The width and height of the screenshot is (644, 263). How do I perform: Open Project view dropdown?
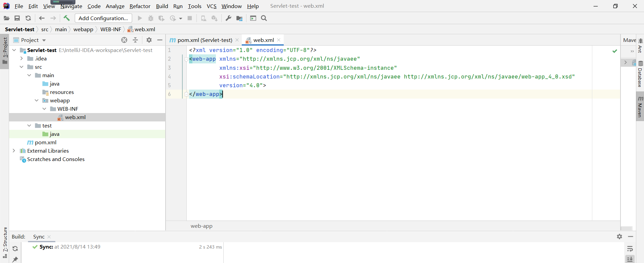[44, 40]
